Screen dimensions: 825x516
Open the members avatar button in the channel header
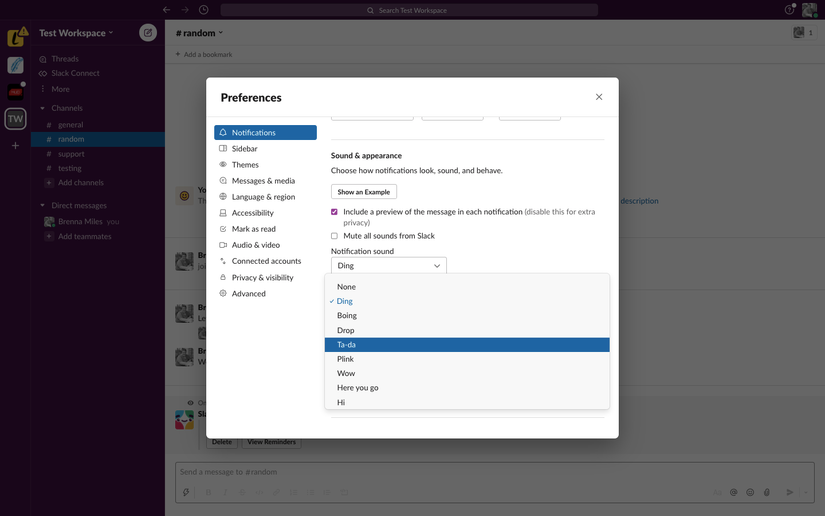coord(803,33)
